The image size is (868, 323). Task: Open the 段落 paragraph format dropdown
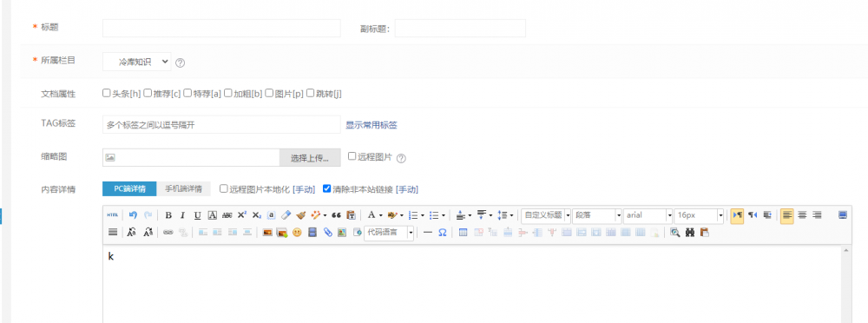tap(597, 215)
